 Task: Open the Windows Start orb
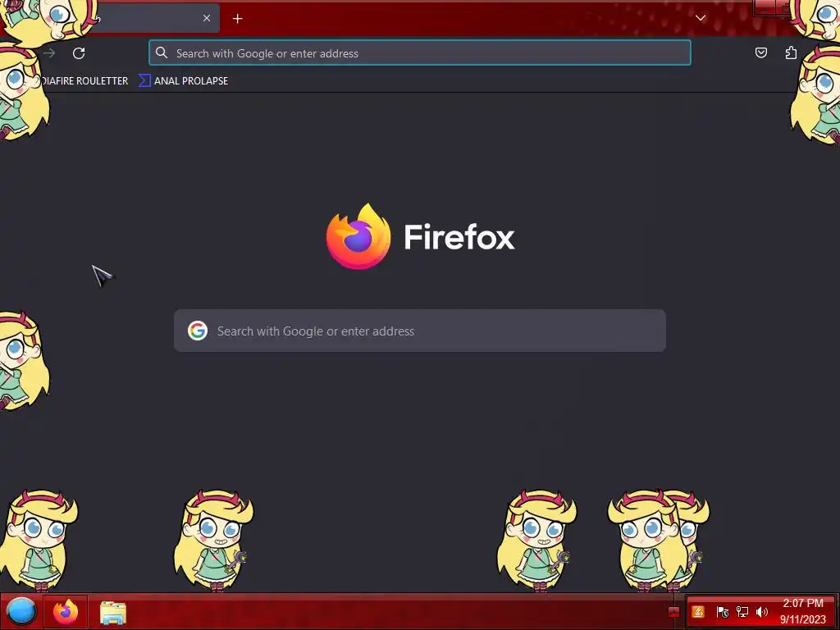[x=21, y=611]
